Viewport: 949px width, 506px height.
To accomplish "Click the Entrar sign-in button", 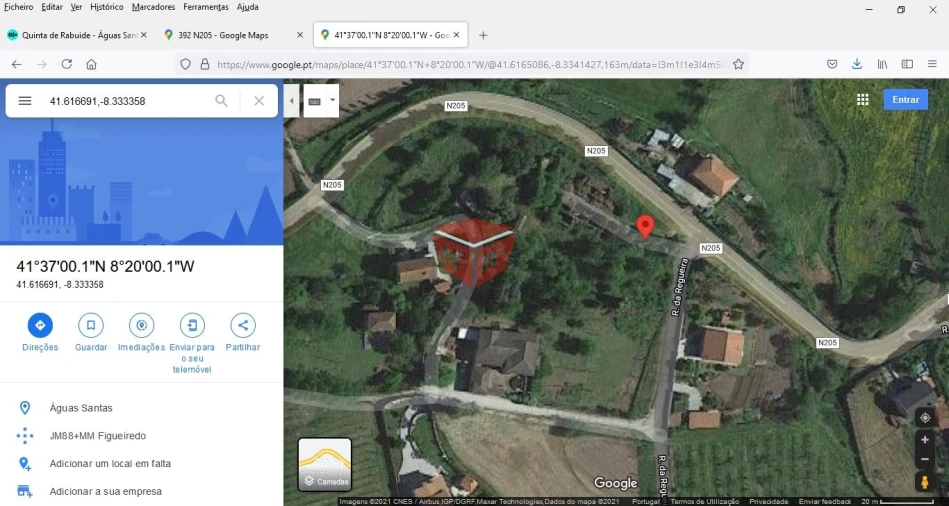I will pos(905,100).
